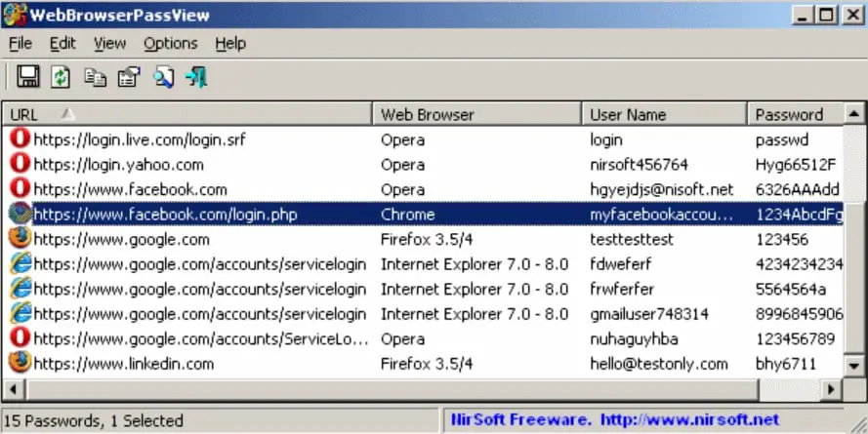Click the horizontal scrollbar left arrow
868x434 pixels.
[14, 389]
